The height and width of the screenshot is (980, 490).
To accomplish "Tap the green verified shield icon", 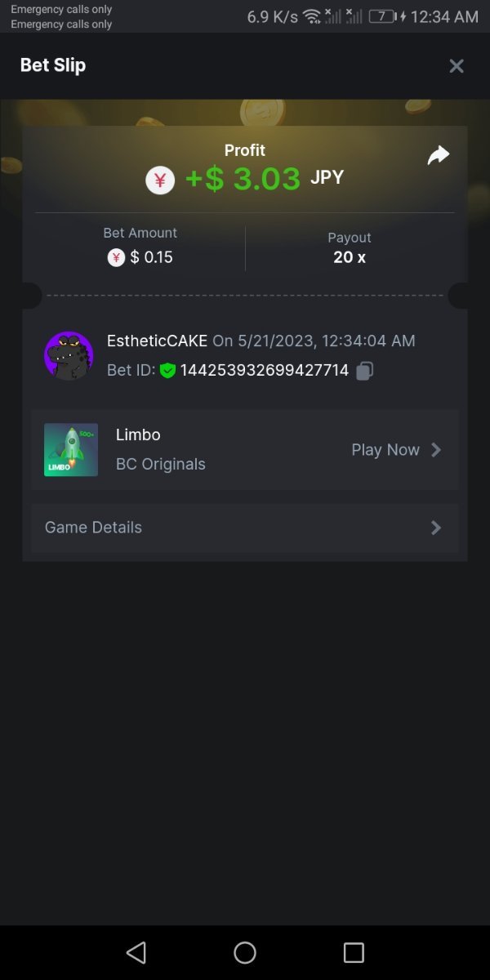I will [x=167, y=371].
